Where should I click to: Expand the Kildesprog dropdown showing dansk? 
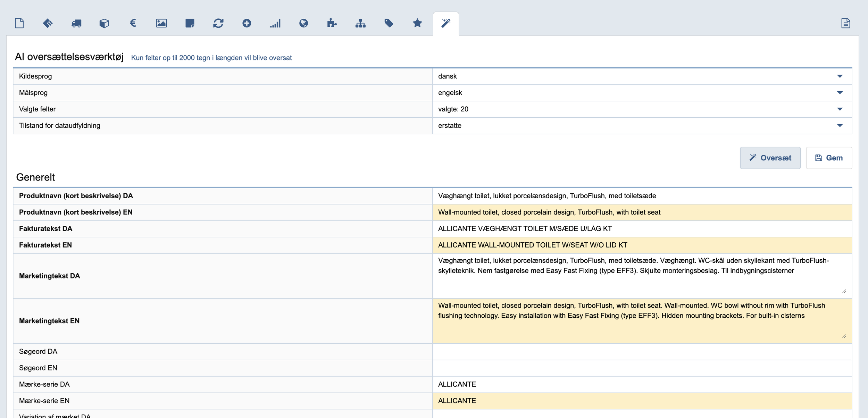642,76
